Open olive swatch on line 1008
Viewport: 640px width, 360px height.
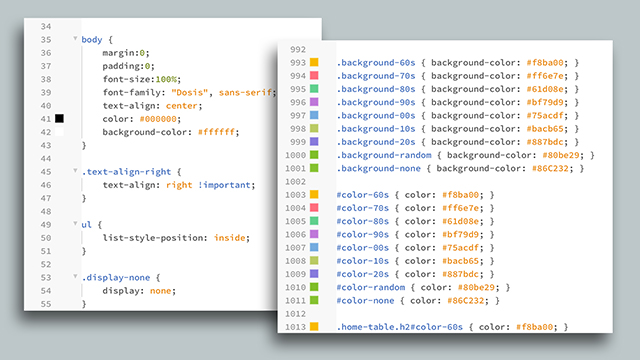(314, 260)
